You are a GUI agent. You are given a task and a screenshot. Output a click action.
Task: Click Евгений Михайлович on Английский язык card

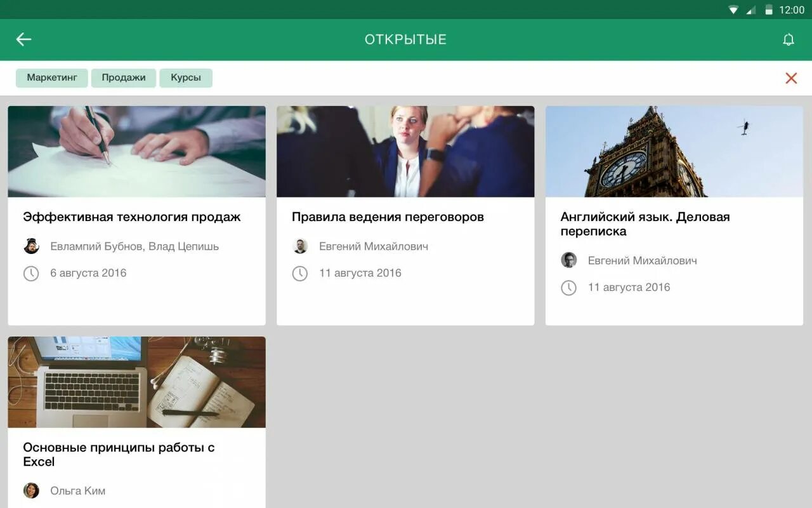pyautogui.click(x=643, y=260)
